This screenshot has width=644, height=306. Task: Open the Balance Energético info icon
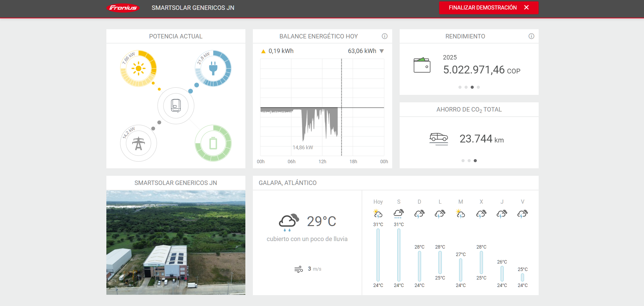point(384,36)
